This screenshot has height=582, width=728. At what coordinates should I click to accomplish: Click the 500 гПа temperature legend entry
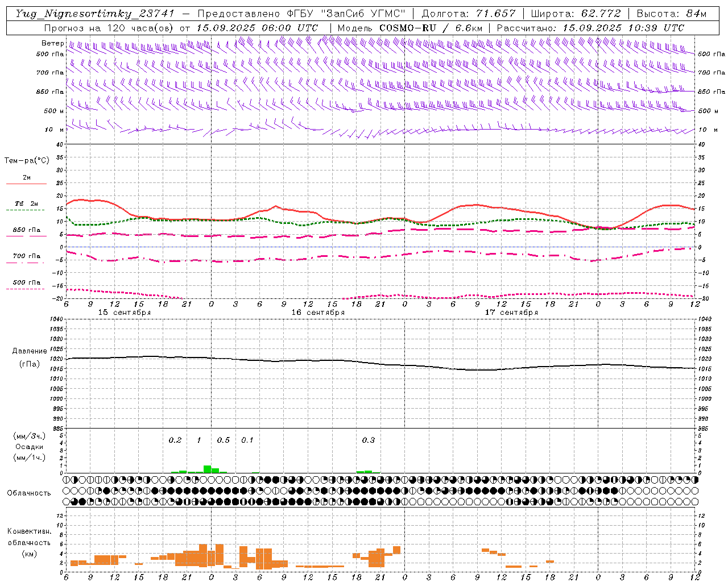[x=27, y=282]
